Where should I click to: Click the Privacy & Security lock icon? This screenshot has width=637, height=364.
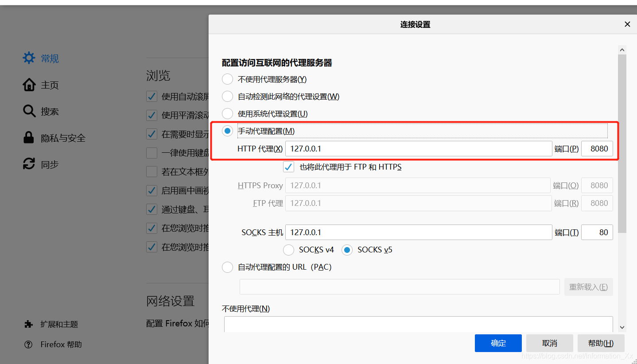(x=29, y=138)
